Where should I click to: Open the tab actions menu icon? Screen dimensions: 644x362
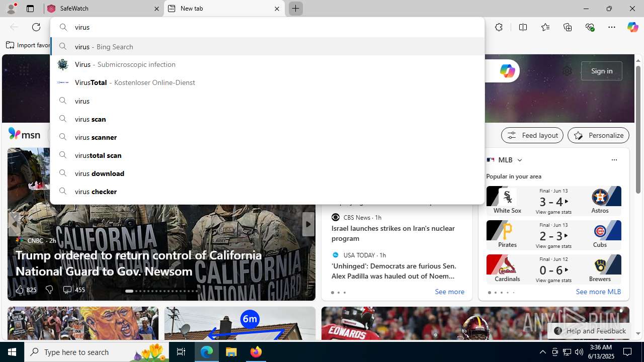tap(30, 9)
